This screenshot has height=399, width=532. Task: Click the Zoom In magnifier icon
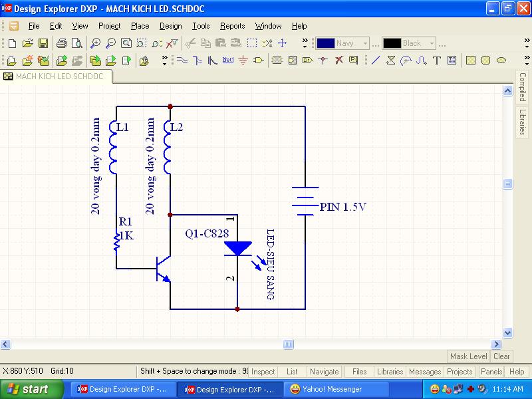click(x=95, y=43)
